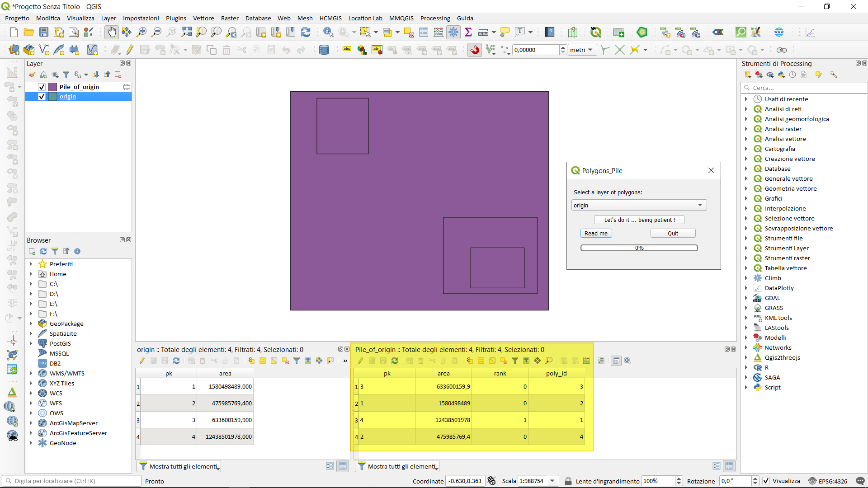Uncheck the origin layer visibility checkbox

42,96
